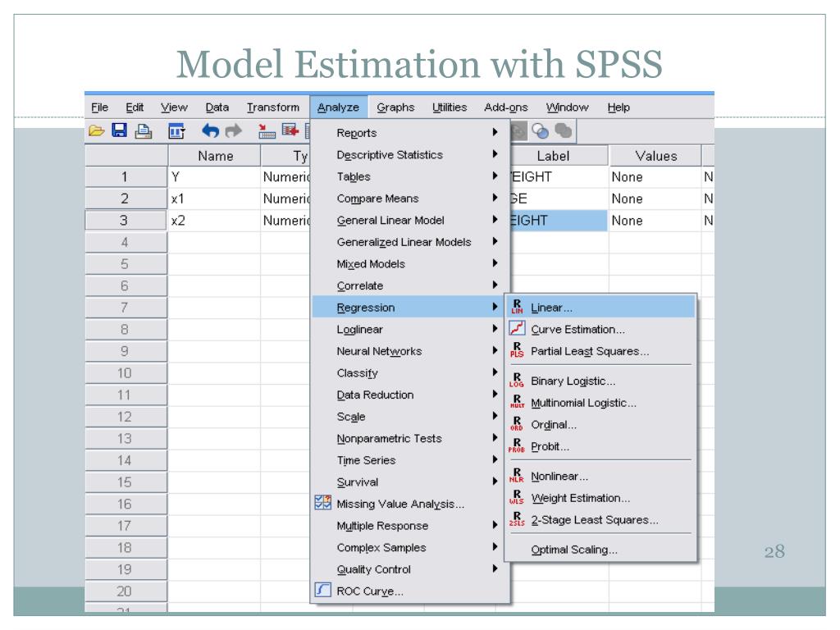Click the Label column header
The height and width of the screenshot is (630, 840).
[x=559, y=155]
